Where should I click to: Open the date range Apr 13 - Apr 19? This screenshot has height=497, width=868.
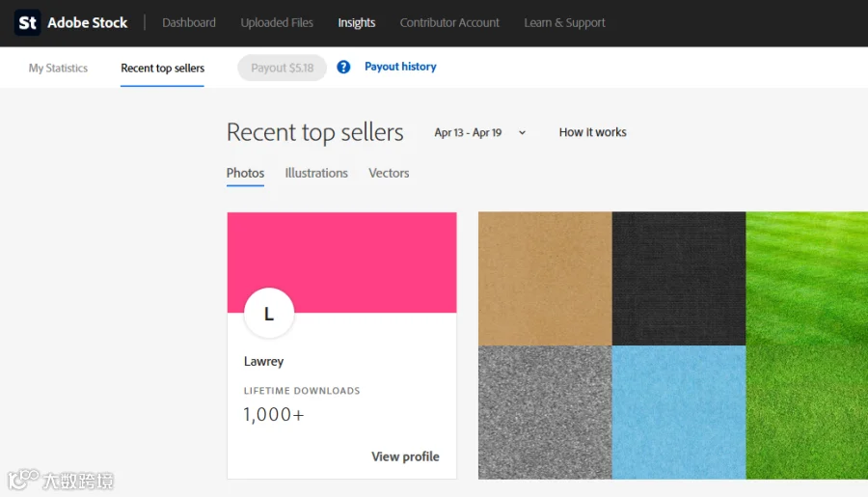point(468,133)
